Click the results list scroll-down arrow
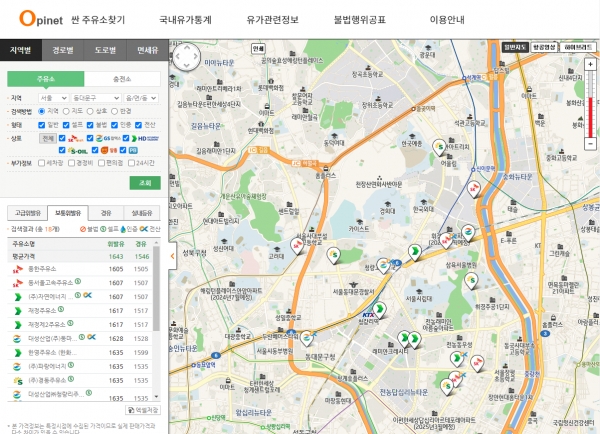600x434 pixels. click(x=156, y=396)
